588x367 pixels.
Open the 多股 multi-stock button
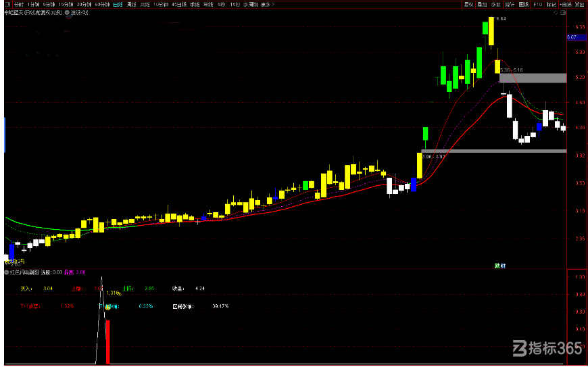(496, 5)
